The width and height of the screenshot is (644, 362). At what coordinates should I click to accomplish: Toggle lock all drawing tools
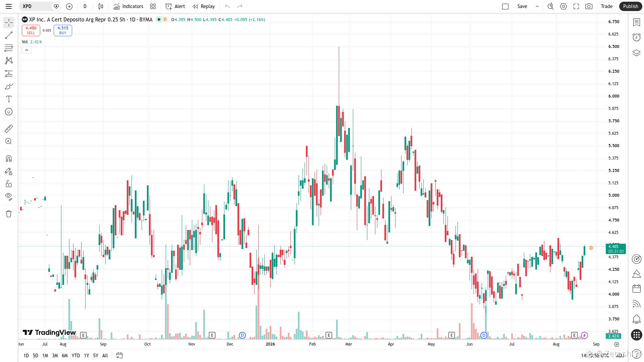click(x=9, y=184)
